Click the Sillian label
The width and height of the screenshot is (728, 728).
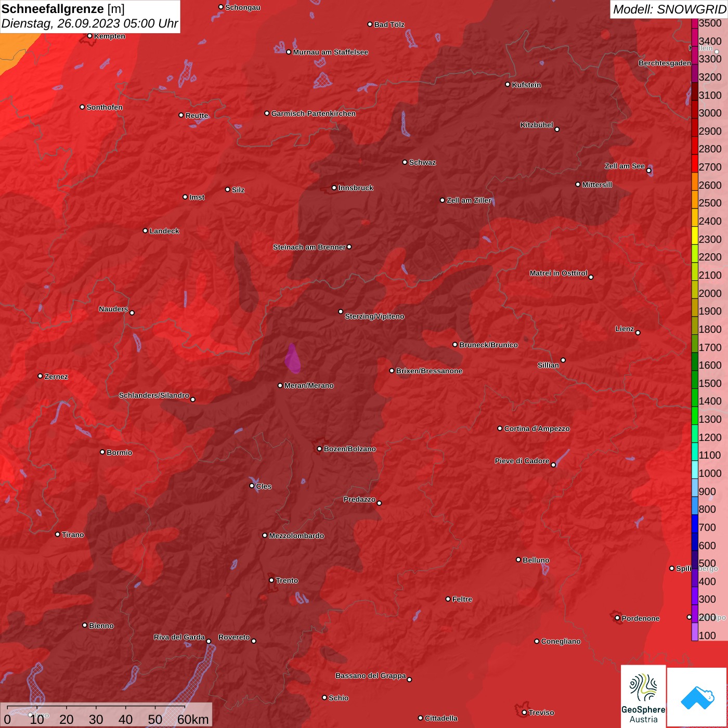click(548, 365)
